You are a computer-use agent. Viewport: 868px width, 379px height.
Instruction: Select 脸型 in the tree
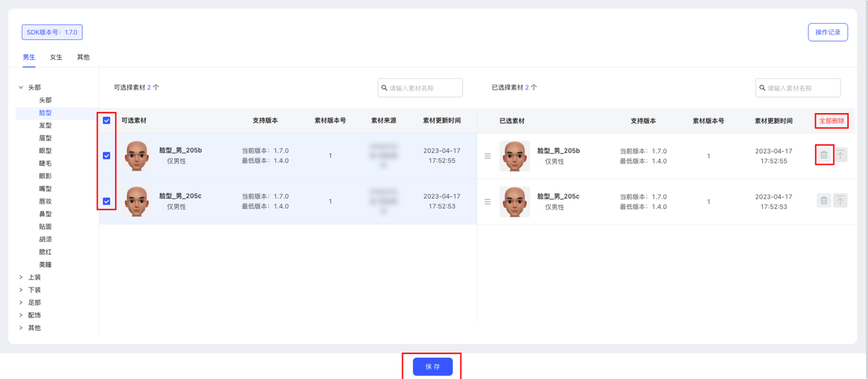(45, 113)
